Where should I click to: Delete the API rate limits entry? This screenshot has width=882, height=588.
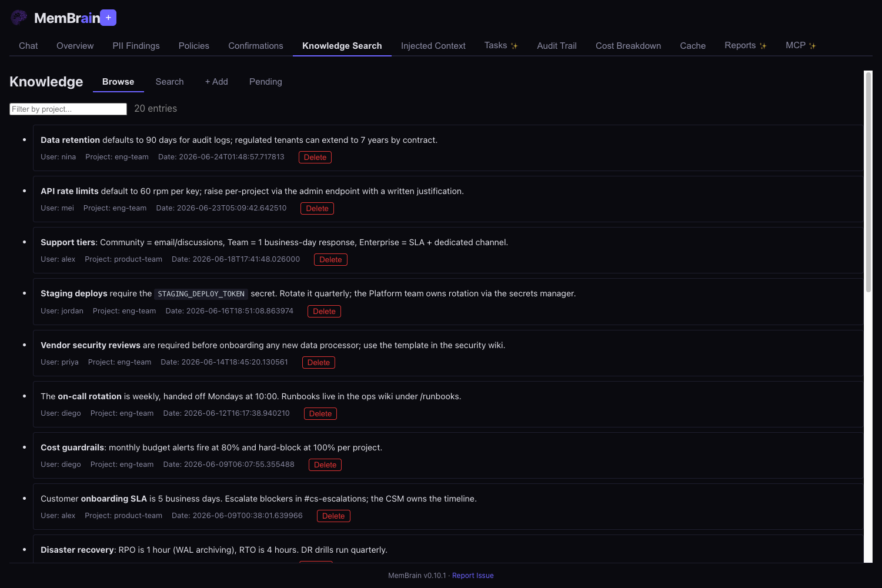[317, 208]
